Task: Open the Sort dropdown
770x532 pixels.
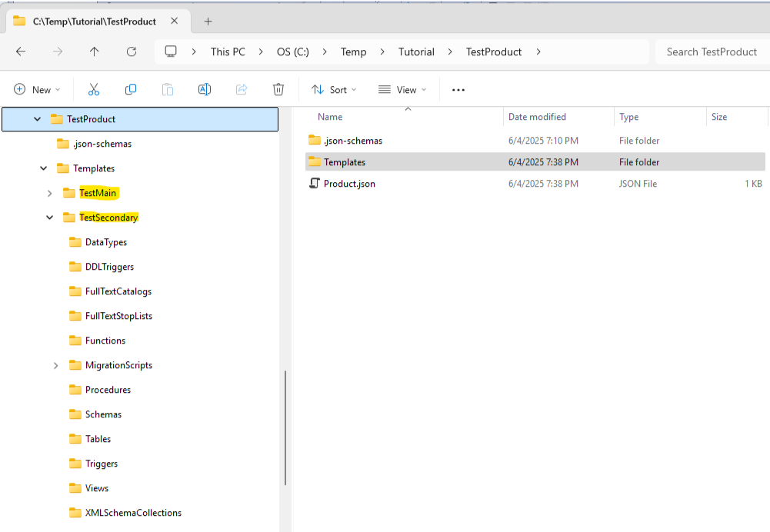Action: tap(333, 89)
